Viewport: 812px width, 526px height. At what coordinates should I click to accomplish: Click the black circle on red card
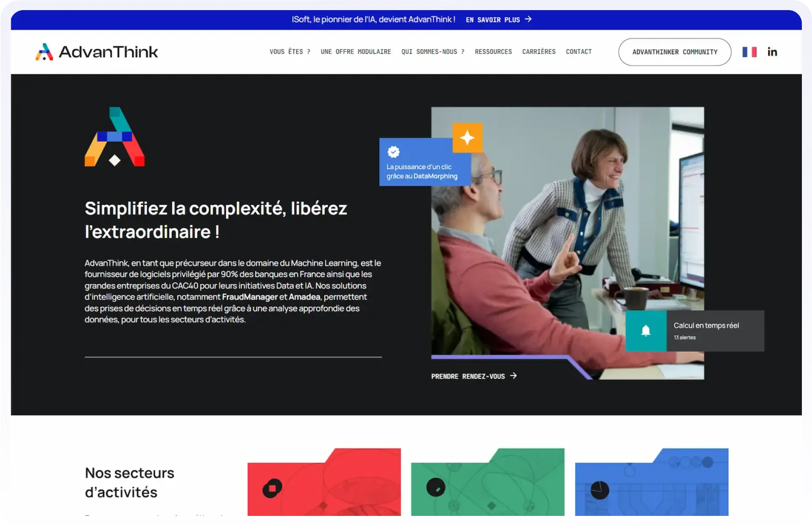(x=272, y=489)
